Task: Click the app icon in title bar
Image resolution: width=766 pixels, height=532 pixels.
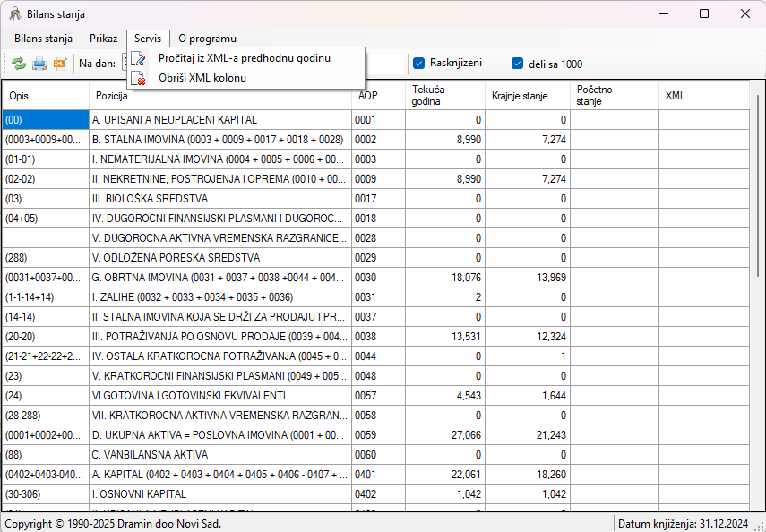Action: point(15,13)
